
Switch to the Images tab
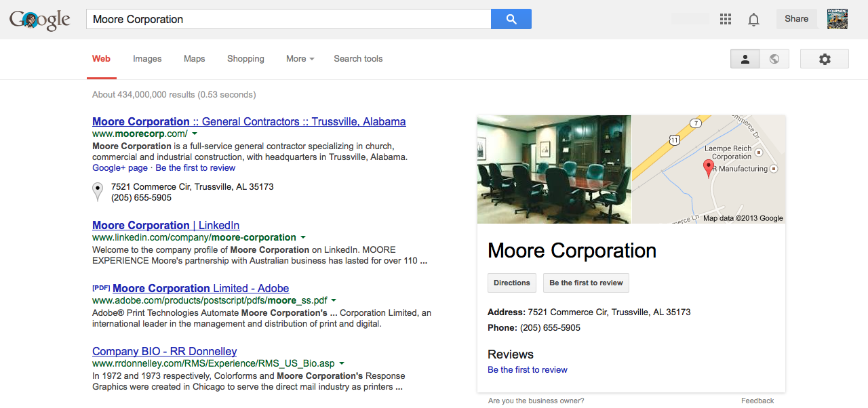147,59
